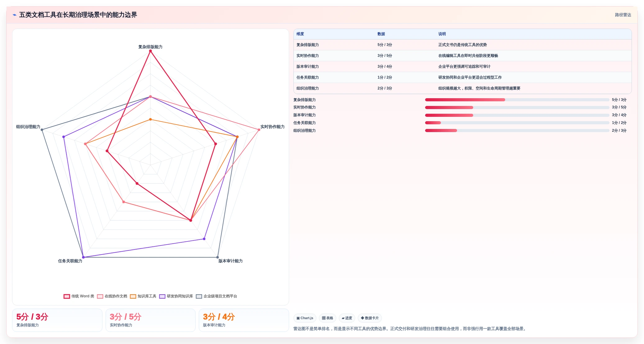Viewport: 644px width, 344px height.
Task: Click the 版本审计能力 progress bar
Action: click(x=517, y=115)
